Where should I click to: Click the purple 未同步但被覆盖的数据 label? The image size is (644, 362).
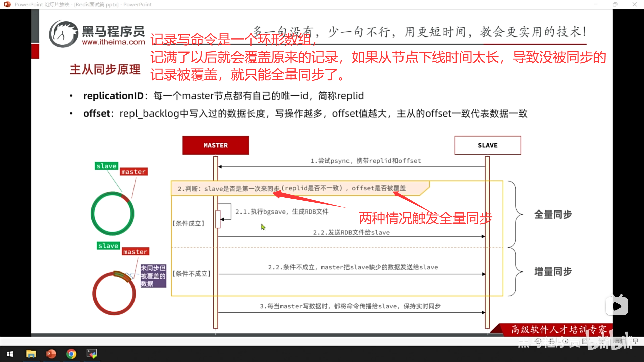(x=153, y=276)
